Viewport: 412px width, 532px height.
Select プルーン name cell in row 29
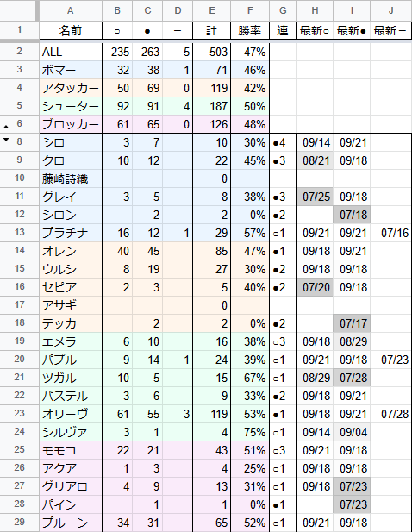[x=71, y=523]
